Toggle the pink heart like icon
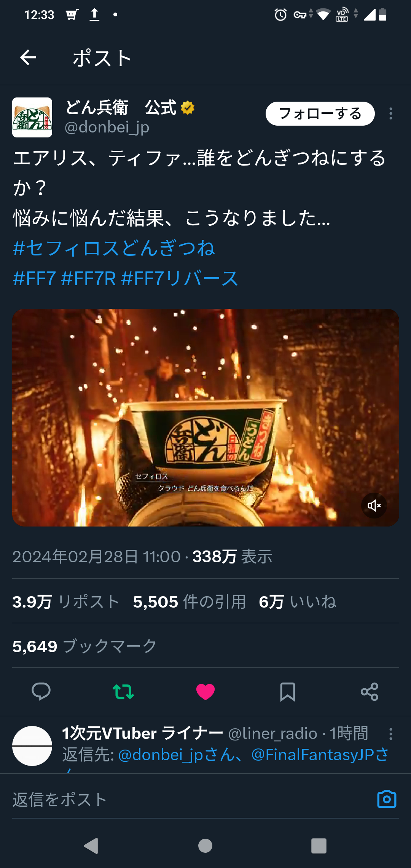 point(205,692)
